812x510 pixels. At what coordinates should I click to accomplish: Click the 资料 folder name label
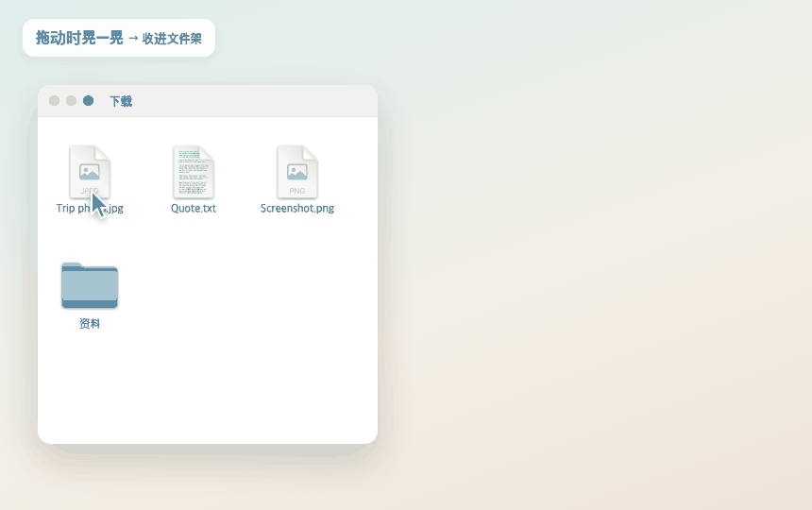[x=90, y=324]
